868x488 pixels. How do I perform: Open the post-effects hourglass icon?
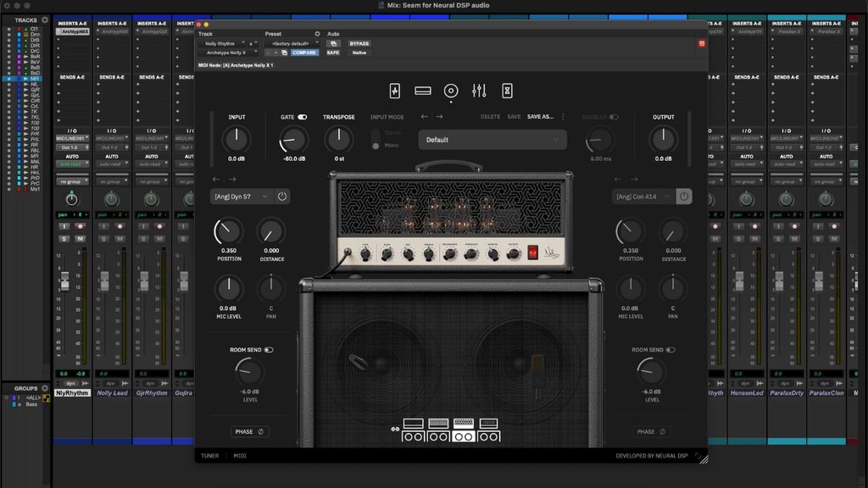[x=507, y=91]
